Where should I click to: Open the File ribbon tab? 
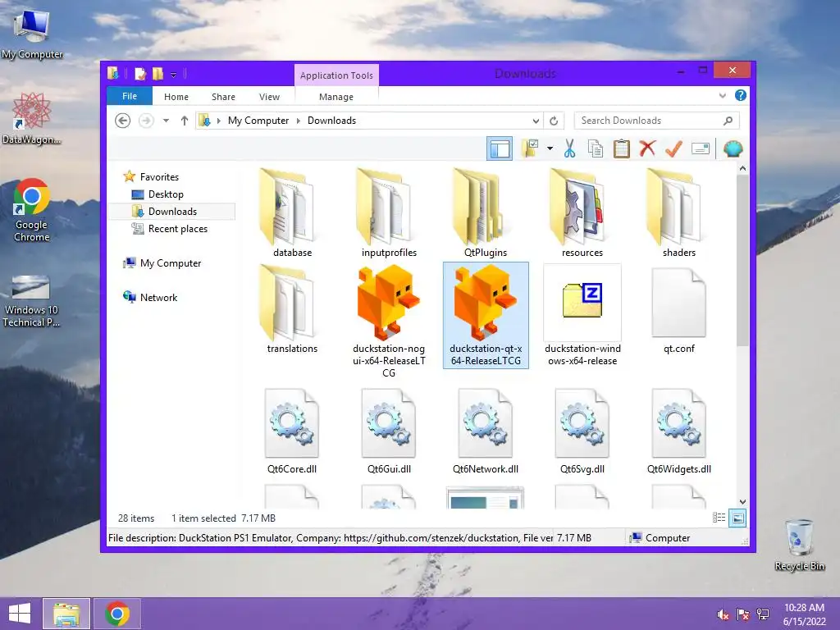point(130,96)
